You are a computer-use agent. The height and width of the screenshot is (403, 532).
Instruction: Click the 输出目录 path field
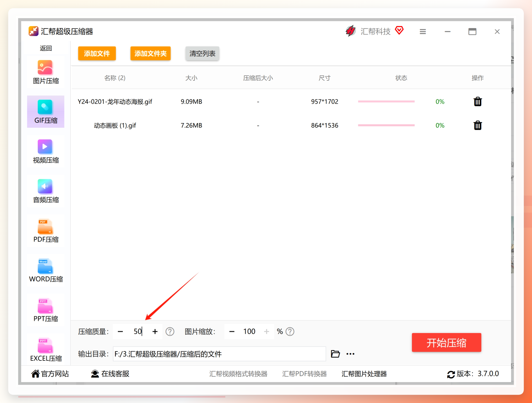[219, 354]
